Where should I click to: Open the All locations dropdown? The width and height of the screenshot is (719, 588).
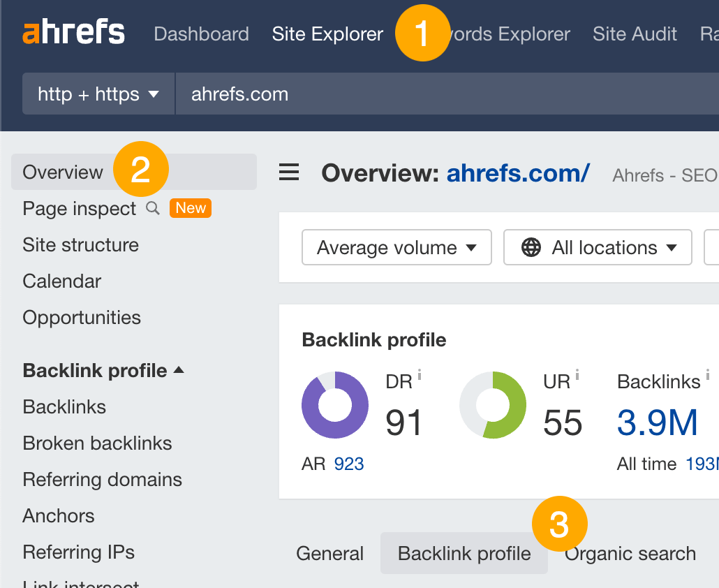pos(597,247)
